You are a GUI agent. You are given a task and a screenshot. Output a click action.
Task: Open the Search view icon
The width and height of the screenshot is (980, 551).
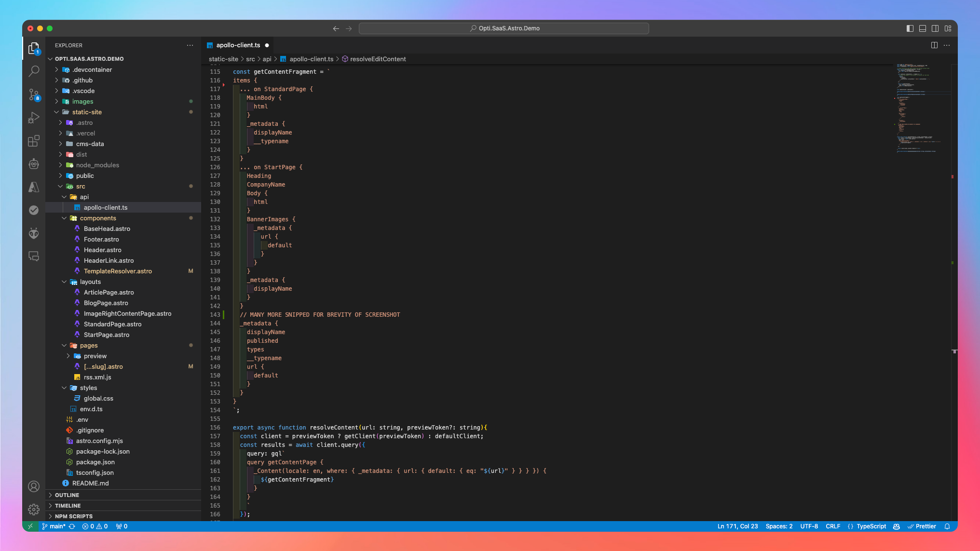click(x=34, y=71)
